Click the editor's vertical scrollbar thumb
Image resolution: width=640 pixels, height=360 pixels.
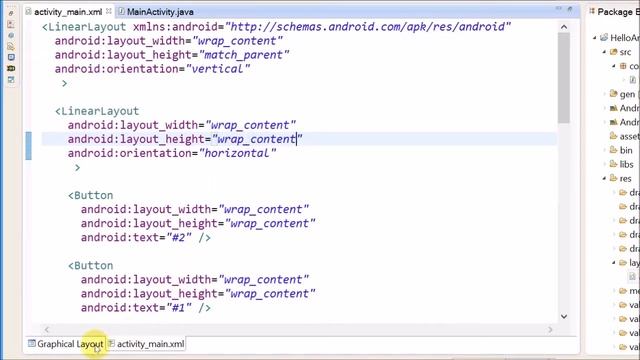(x=564, y=78)
